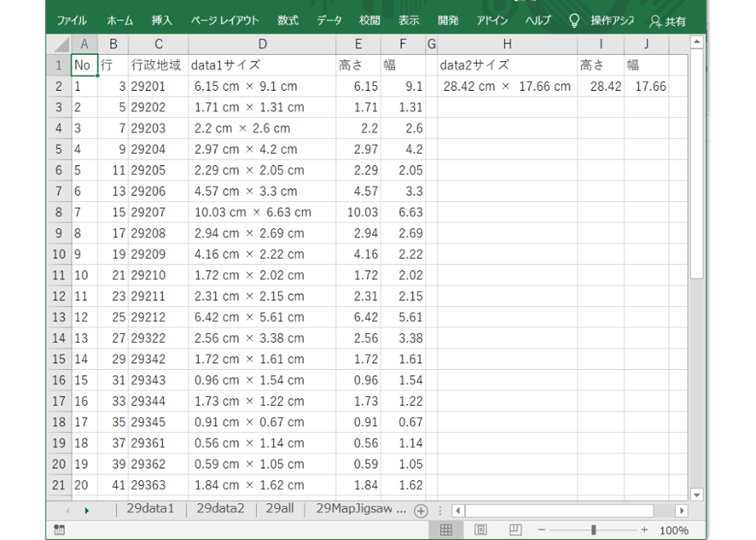
Task: Select row 13 header
Action: point(58,317)
